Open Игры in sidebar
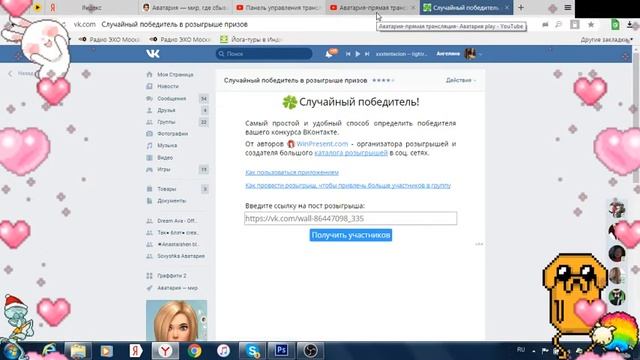Screen dimensions: 640x360 164,169
